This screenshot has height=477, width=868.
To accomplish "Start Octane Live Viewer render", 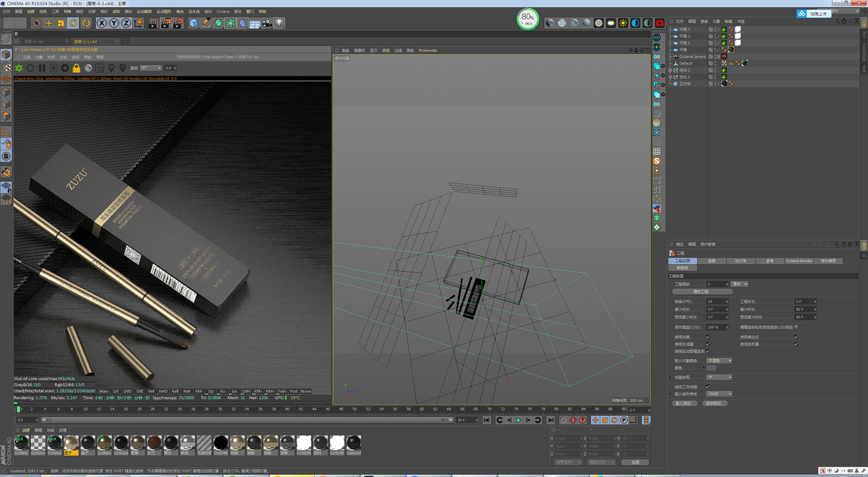I will 19,68.
